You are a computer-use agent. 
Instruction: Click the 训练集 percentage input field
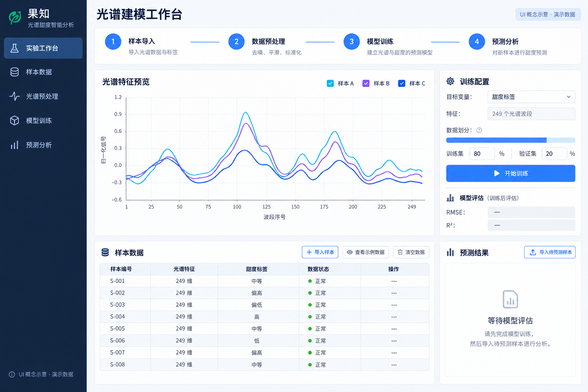pos(482,154)
